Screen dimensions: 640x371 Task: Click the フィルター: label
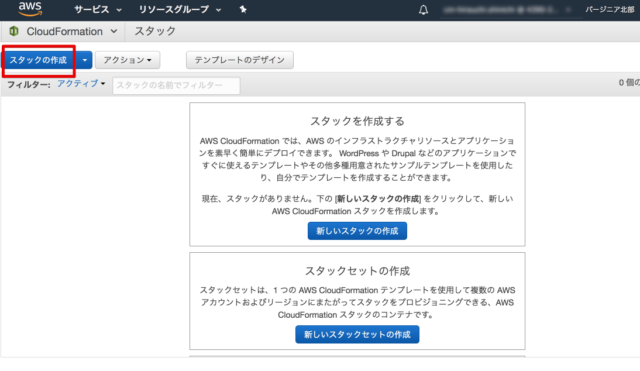click(x=29, y=85)
